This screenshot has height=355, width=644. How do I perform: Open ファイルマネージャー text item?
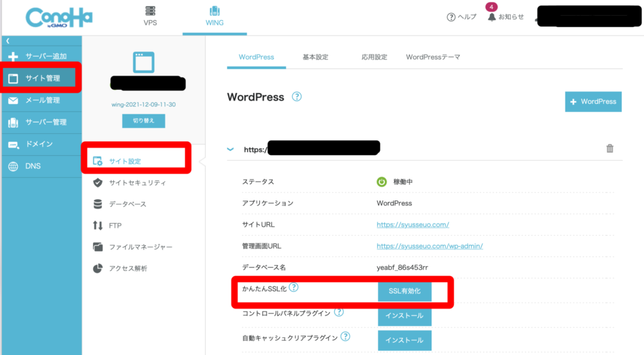(140, 247)
